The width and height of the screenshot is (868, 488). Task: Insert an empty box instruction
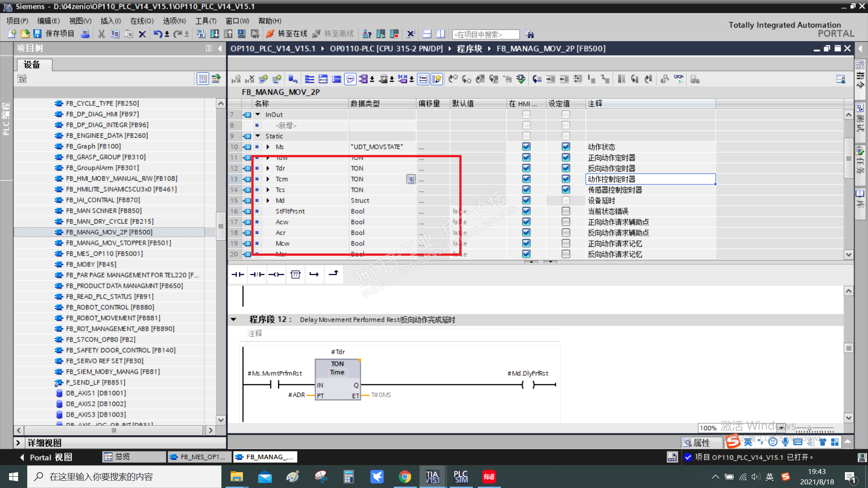[295, 274]
